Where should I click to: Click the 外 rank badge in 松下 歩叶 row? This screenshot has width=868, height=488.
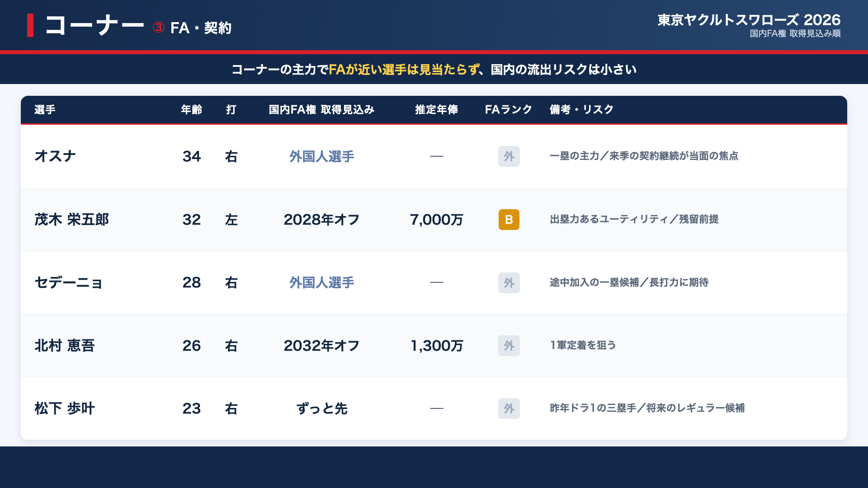coord(509,408)
